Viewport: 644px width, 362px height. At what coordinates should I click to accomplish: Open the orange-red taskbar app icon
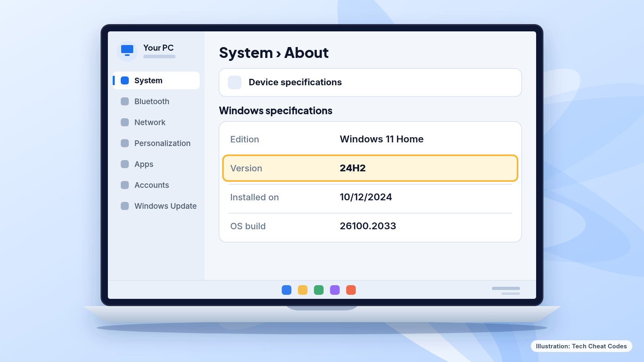[351, 290]
